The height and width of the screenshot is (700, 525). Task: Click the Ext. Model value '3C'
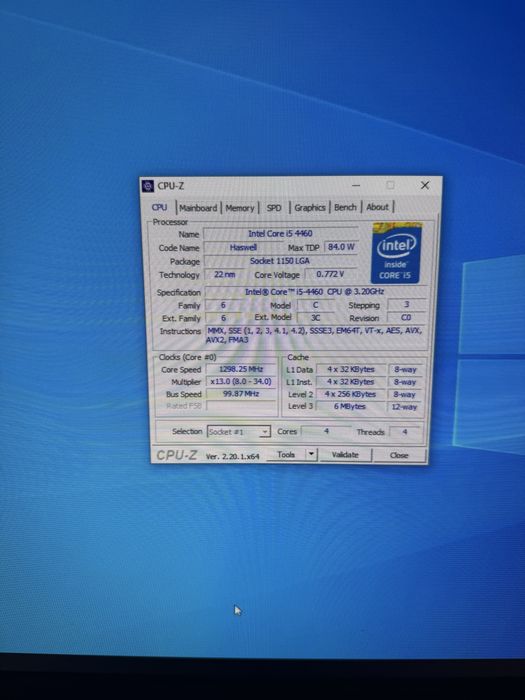[315, 318]
